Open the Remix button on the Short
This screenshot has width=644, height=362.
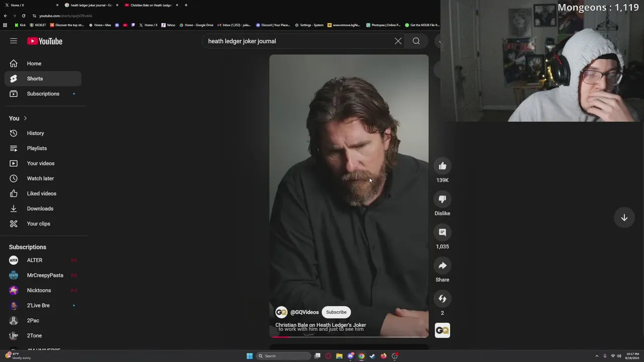coord(442,299)
